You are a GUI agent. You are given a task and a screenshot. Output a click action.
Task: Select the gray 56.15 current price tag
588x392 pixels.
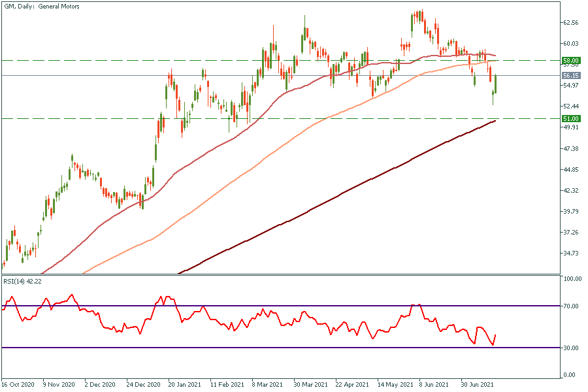click(x=570, y=76)
